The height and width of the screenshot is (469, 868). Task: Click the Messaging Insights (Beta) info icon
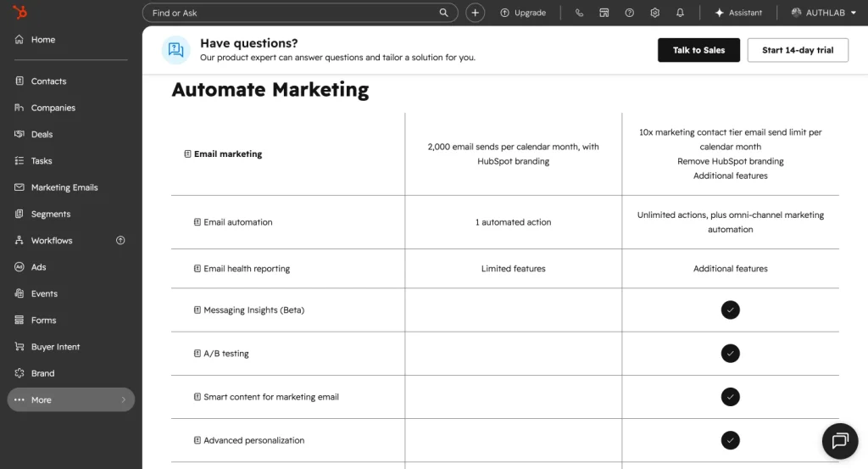coord(197,310)
